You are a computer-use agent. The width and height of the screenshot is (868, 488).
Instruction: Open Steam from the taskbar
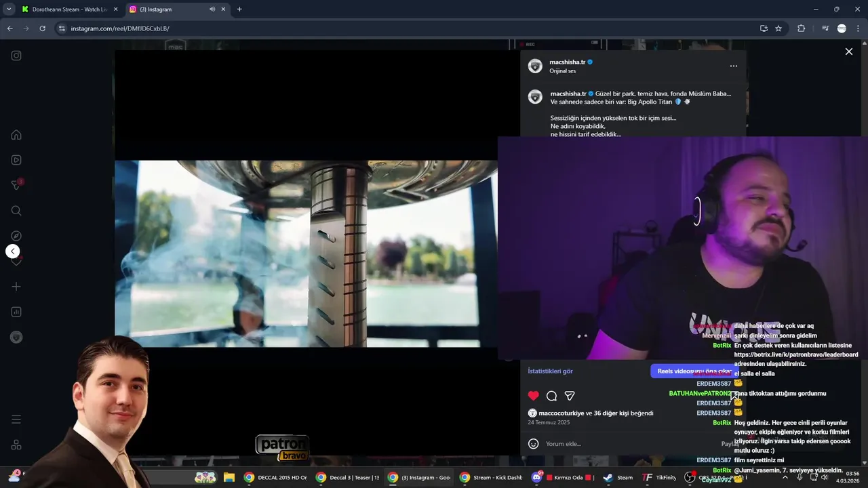[618, 477]
